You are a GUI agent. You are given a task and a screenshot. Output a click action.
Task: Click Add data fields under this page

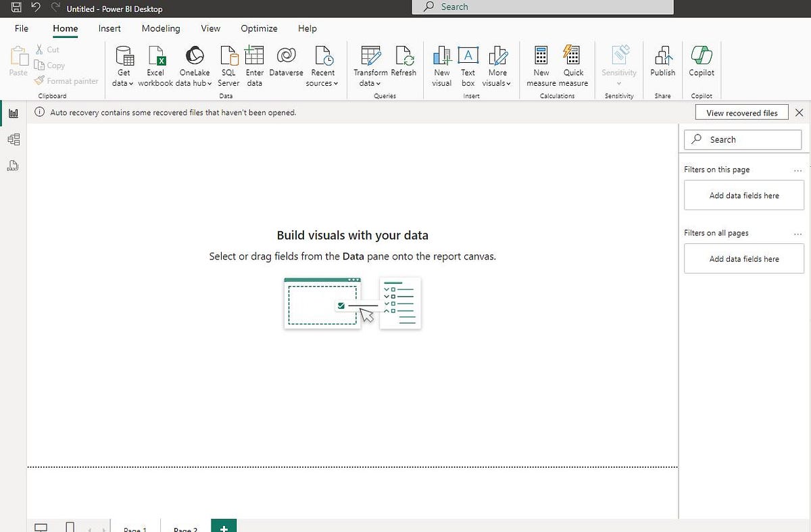[744, 195]
